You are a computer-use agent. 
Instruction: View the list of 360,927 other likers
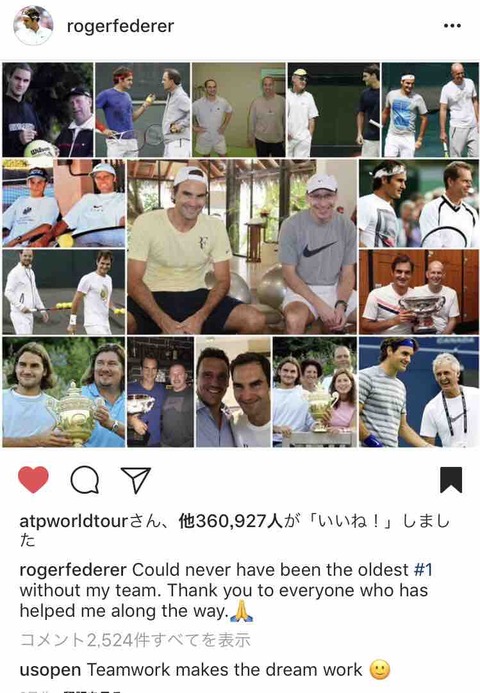(230, 521)
